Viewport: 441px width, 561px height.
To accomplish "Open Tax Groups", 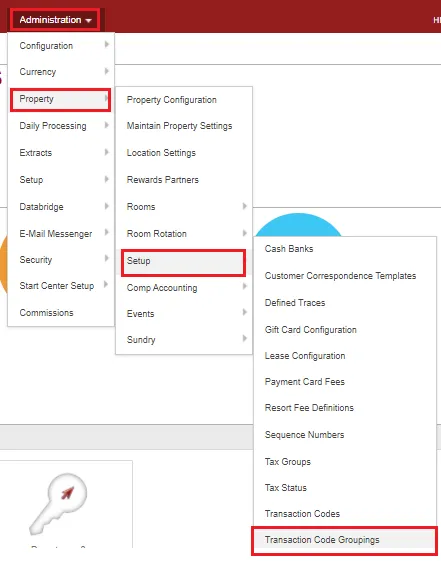I will click(x=345, y=462).
